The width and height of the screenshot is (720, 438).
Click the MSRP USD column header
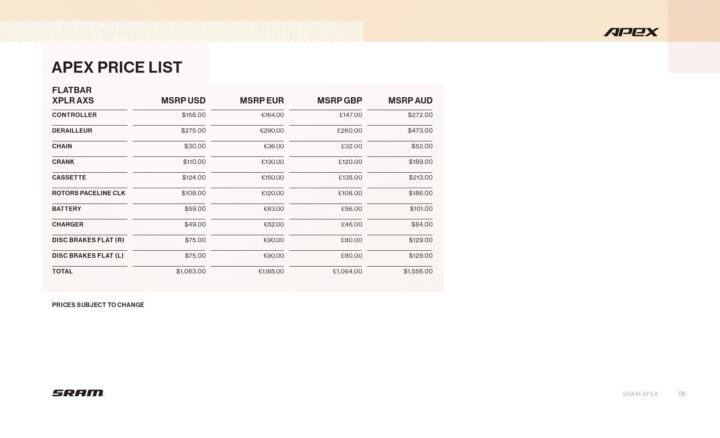(183, 101)
